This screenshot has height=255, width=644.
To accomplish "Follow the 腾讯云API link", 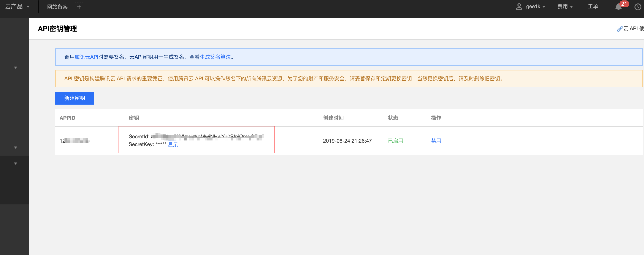I will pyautogui.click(x=87, y=57).
